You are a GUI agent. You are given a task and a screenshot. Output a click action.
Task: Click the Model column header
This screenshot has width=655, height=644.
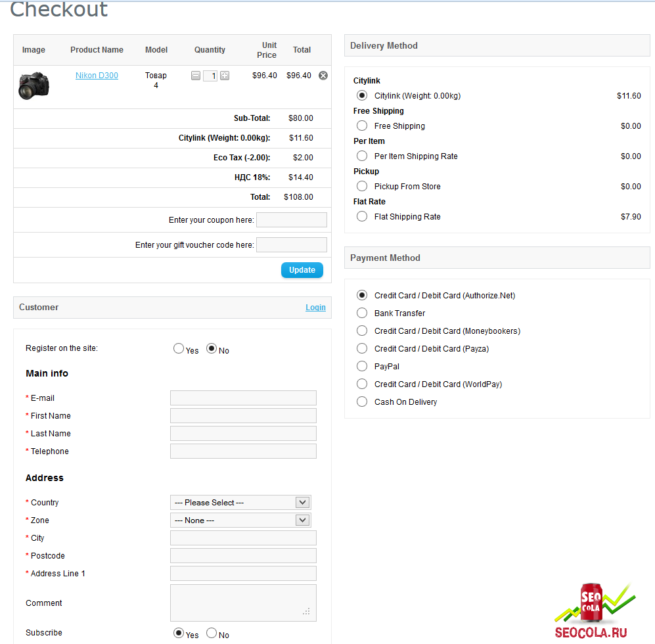point(156,50)
